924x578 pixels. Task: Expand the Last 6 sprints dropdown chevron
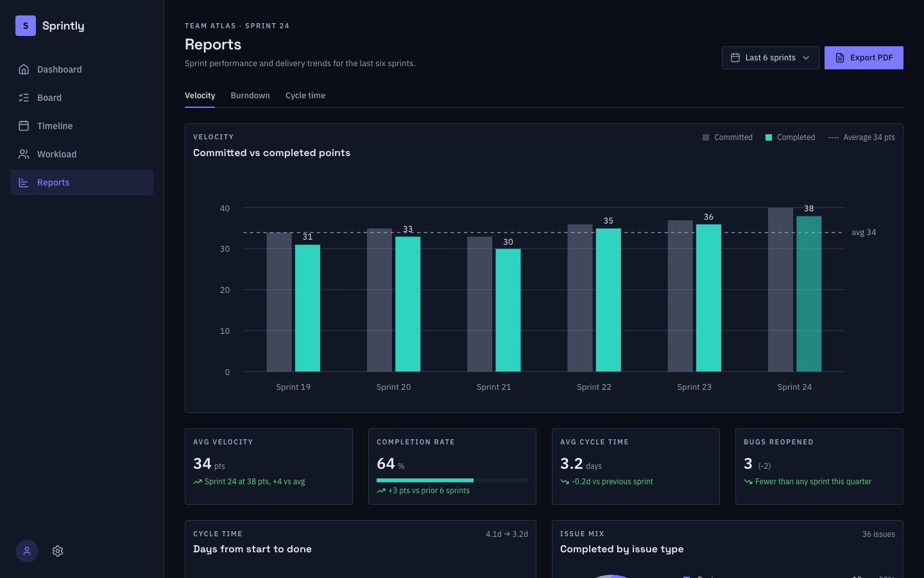[x=806, y=58]
